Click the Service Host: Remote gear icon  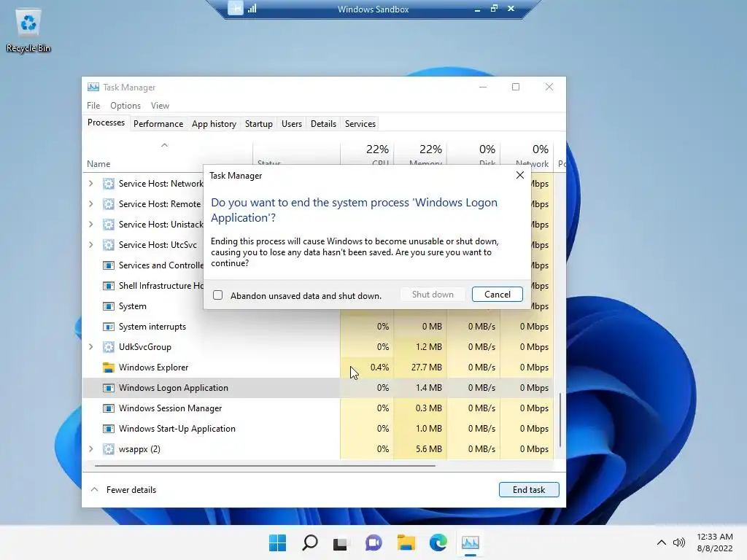point(109,204)
